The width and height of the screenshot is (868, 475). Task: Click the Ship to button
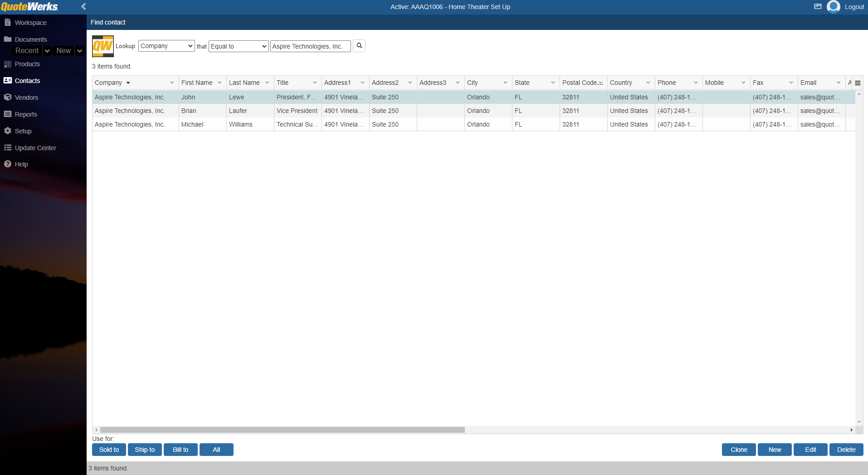click(x=145, y=450)
